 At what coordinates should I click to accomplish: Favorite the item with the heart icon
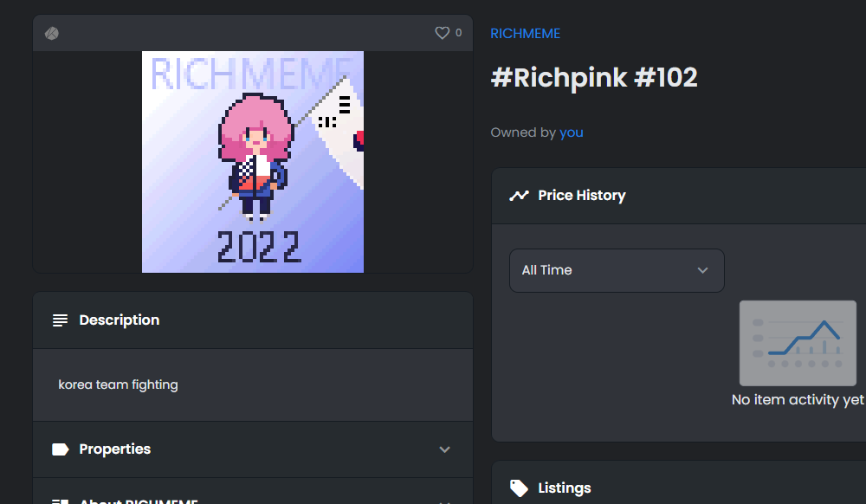(442, 33)
